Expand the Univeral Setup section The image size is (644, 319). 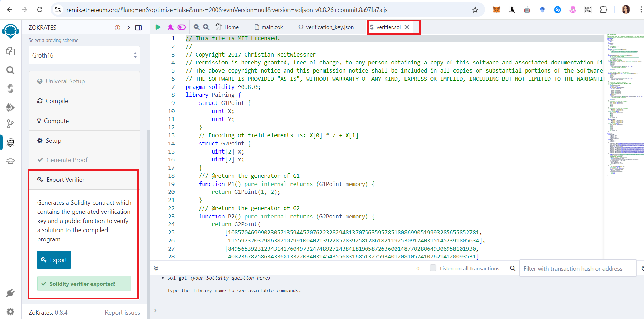(x=84, y=81)
